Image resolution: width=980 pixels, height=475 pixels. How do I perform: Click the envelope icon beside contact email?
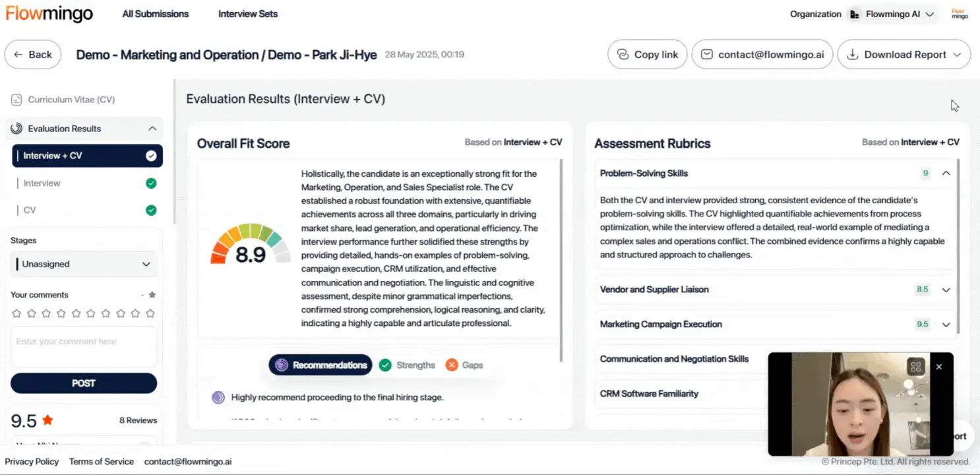706,55
